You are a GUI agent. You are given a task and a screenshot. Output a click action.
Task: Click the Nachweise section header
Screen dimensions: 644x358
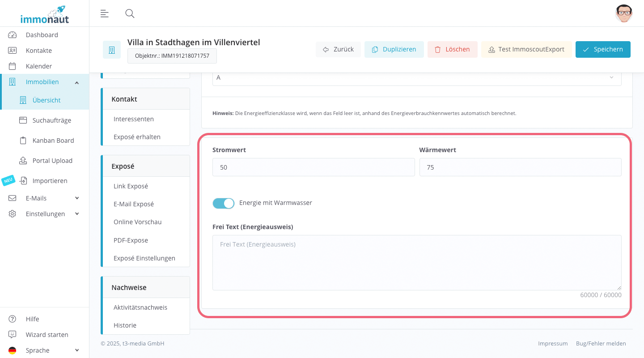[x=146, y=287]
